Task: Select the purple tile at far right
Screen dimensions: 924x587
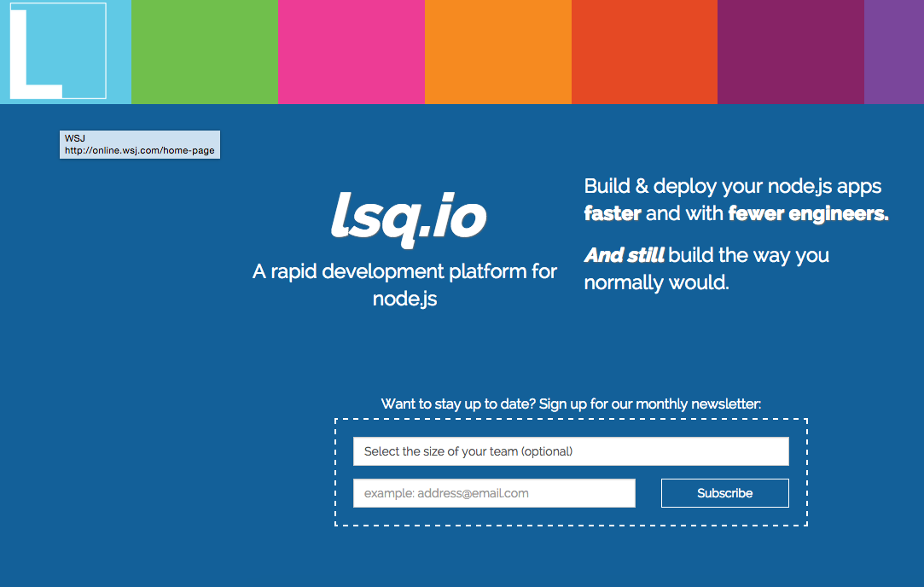Action: click(893, 51)
